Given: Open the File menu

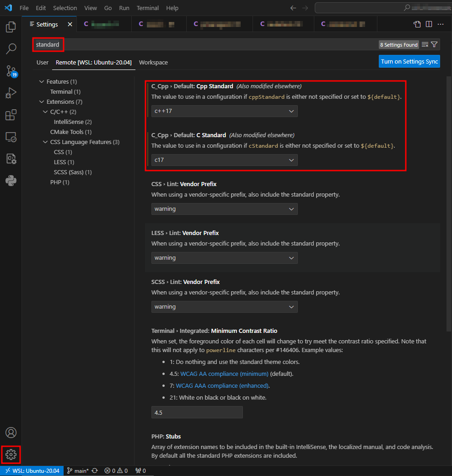Looking at the screenshot, I should click(24, 8).
